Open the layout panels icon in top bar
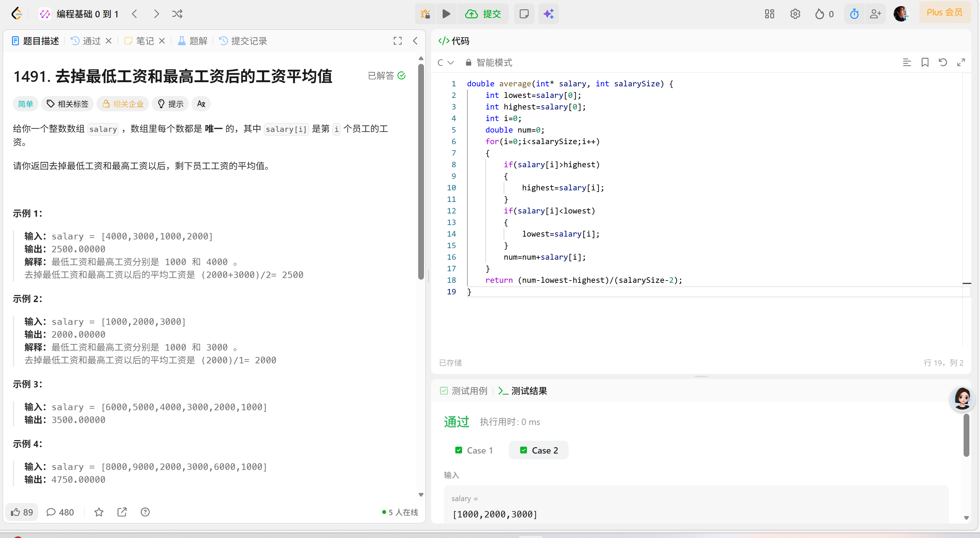The image size is (980, 538). pyautogui.click(x=769, y=14)
